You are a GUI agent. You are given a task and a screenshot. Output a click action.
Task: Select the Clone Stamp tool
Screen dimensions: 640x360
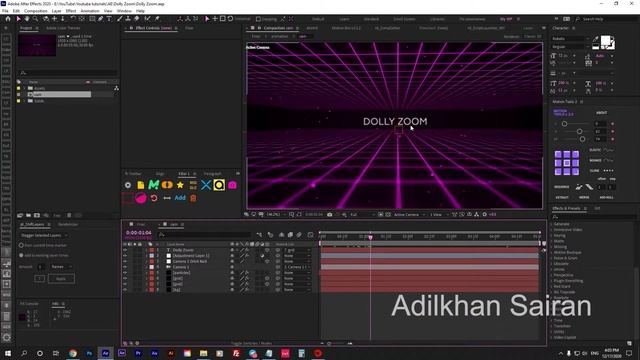tap(128, 19)
